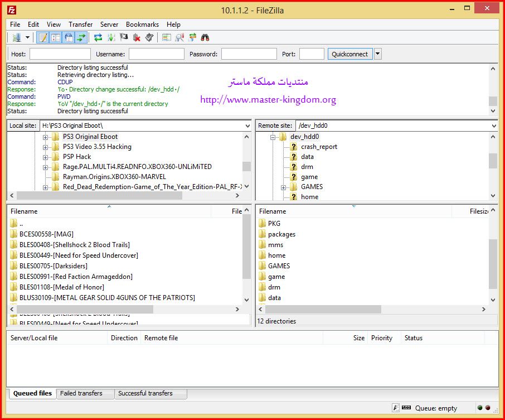Toggle the message log display

[42, 38]
